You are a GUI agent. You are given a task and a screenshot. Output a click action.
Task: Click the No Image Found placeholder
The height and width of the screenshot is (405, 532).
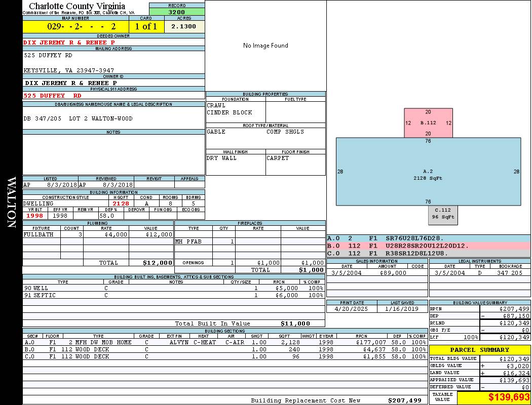pos(265,46)
